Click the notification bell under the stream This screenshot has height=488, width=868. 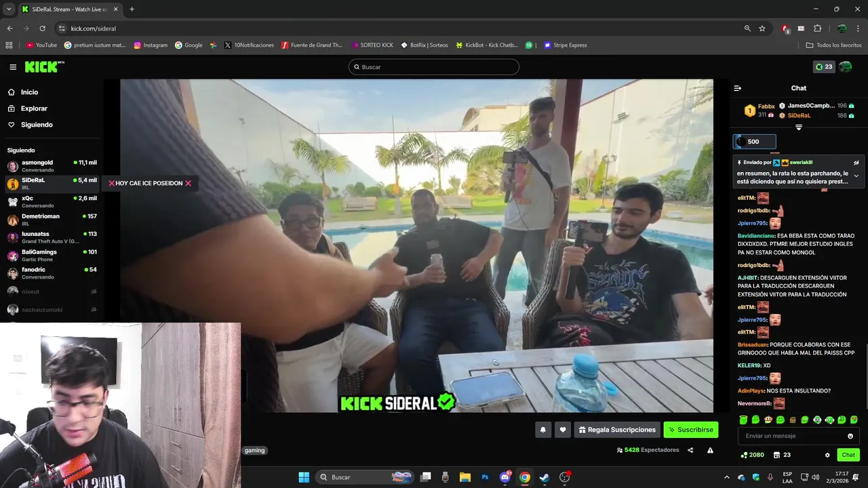click(x=542, y=430)
